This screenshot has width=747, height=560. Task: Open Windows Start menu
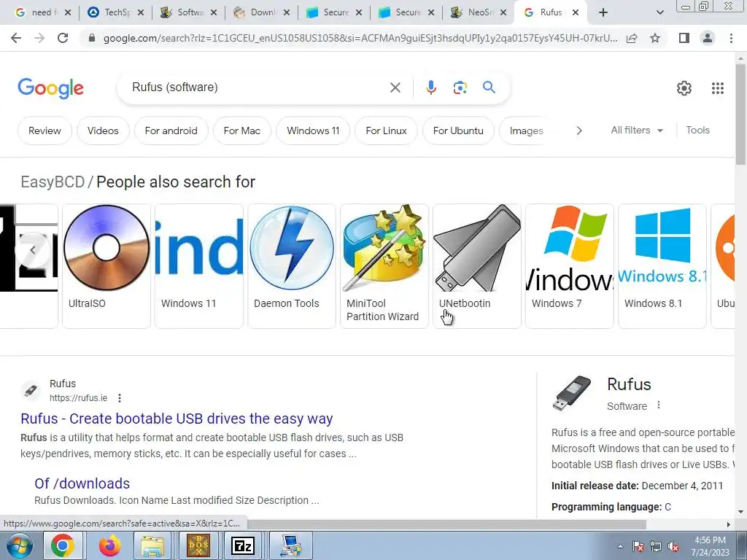[x=19, y=545]
